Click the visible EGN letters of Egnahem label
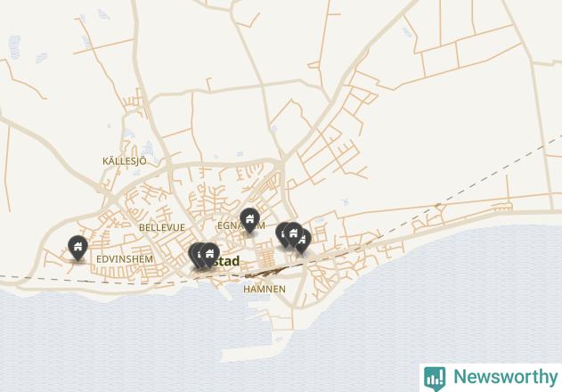Viewport: 562px width, 392px height. (x=228, y=225)
